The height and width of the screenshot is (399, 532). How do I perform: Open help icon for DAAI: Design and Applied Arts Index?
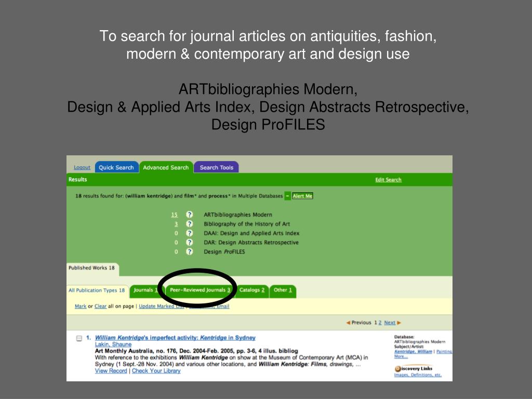tap(189, 233)
